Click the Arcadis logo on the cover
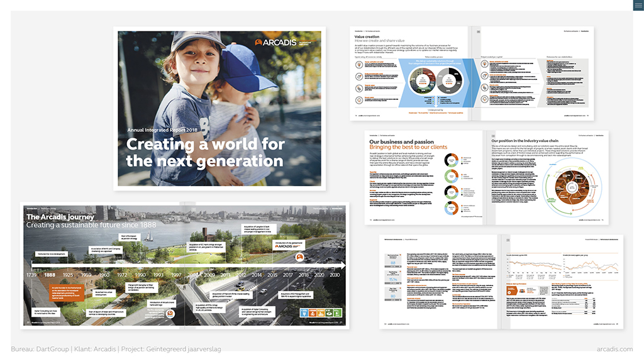Screen dimensions: 644x362 tap(275, 42)
